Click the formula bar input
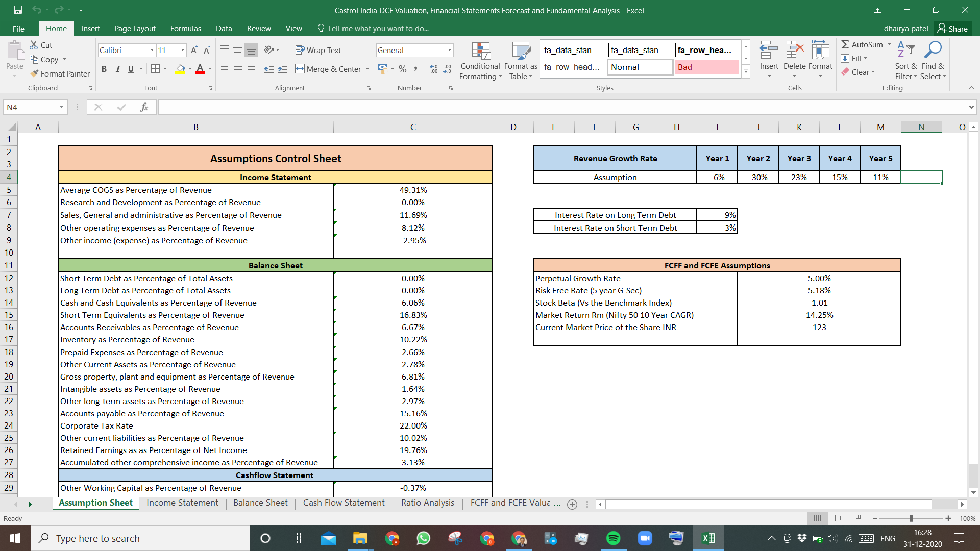Image resolution: width=980 pixels, height=551 pixels. 561,107
